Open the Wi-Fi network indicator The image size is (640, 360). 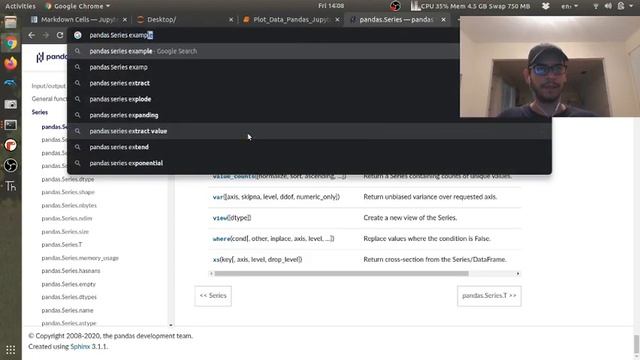596,6
